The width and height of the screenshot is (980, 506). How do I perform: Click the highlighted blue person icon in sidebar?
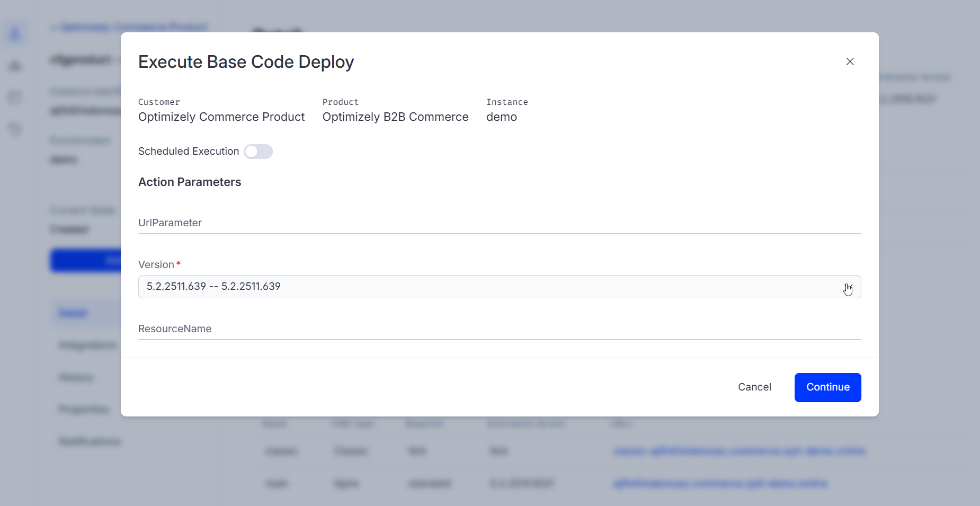(x=15, y=34)
